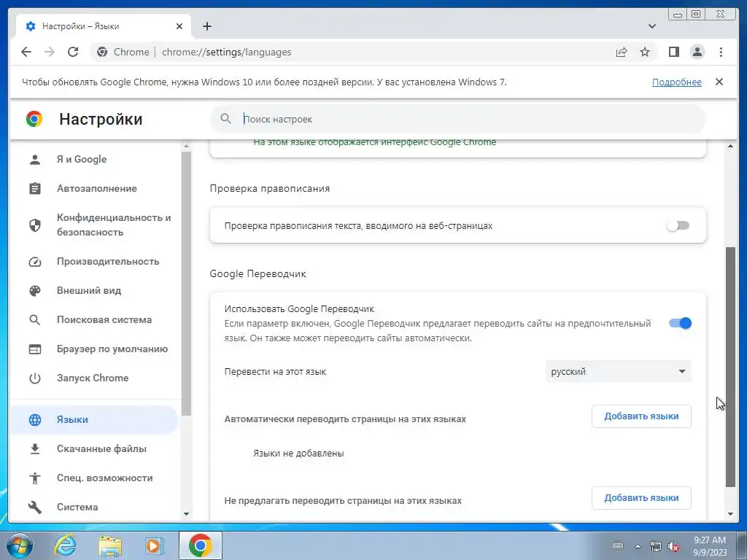
Task: Click the taskbar clock showing 9:27 AM
Action: (x=710, y=545)
